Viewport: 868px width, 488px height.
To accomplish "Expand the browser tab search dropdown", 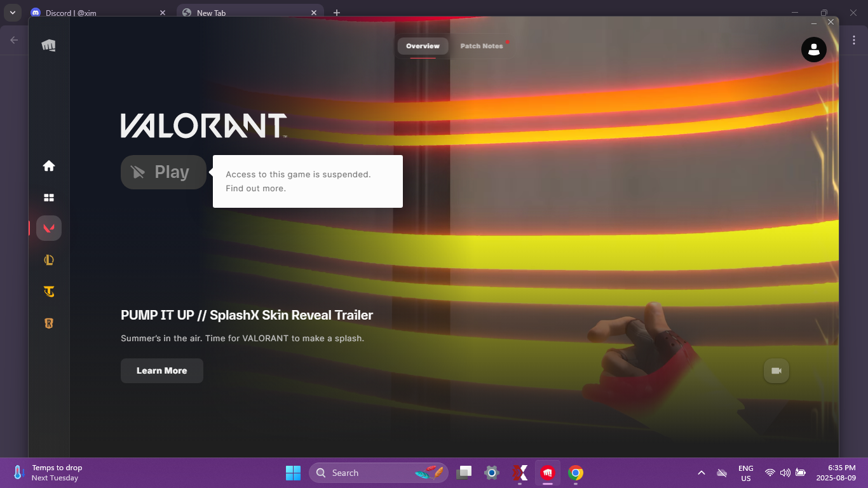I will pyautogui.click(x=12, y=13).
